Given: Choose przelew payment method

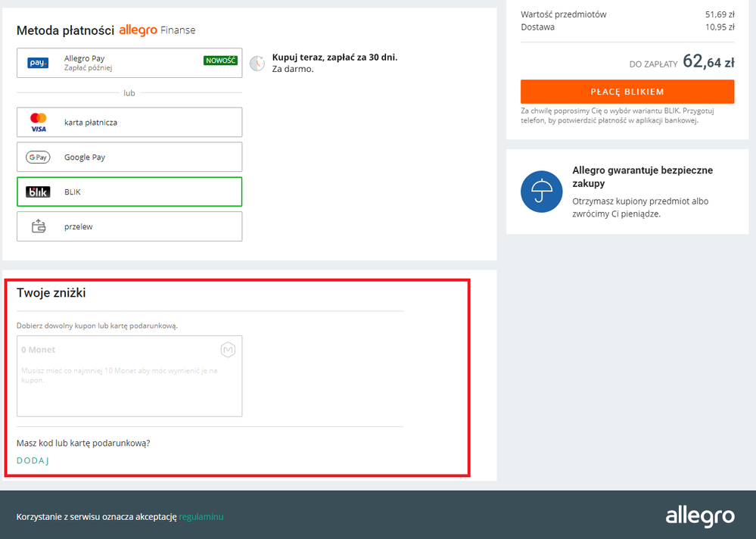Looking at the screenshot, I should click(129, 226).
